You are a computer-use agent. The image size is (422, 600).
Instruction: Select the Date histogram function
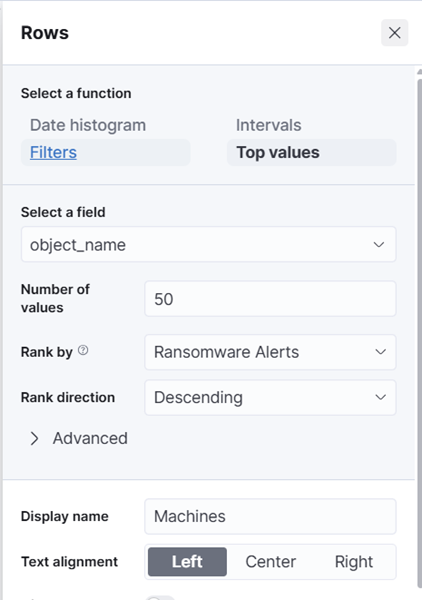tap(88, 125)
